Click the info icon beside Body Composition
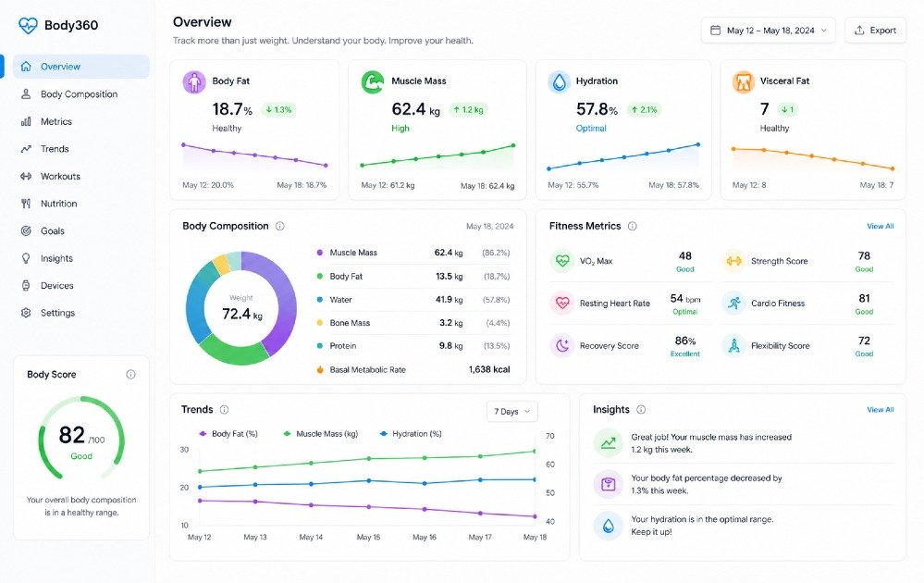 pyautogui.click(x=280, y=227)
